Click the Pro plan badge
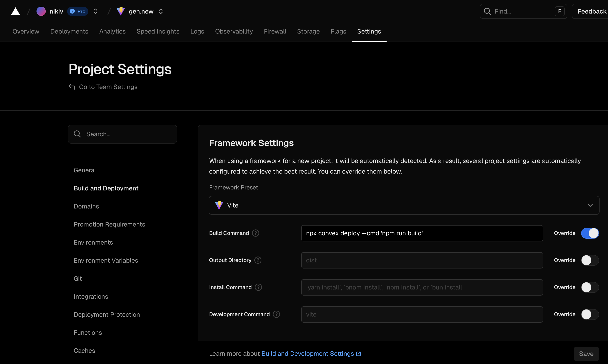 point(78,11)
